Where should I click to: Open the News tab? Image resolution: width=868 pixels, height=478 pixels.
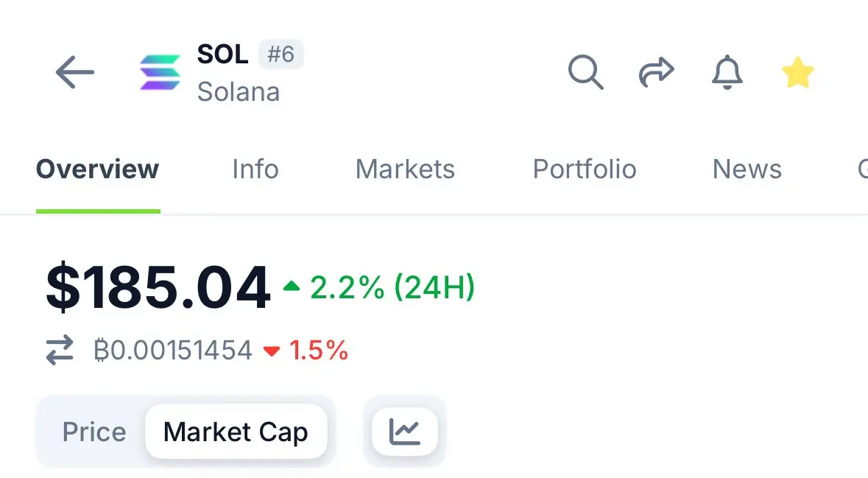[747, 169]
